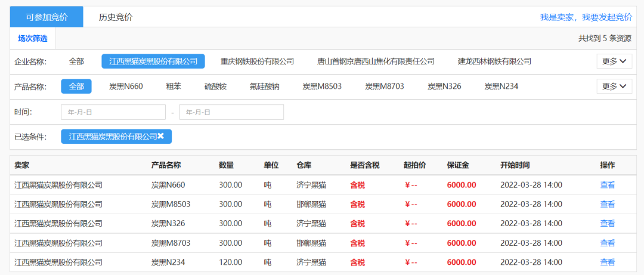
Task: Expand more product names with 更多 dropdown
Action: [614, 86]
